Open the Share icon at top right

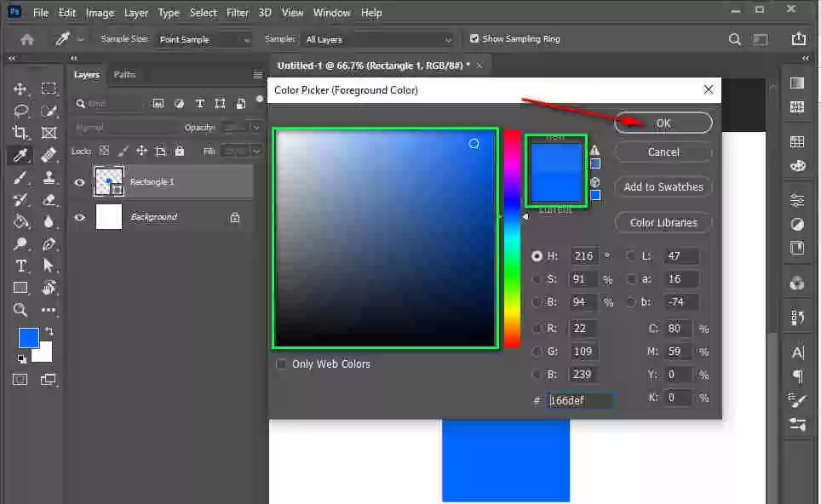799,38
